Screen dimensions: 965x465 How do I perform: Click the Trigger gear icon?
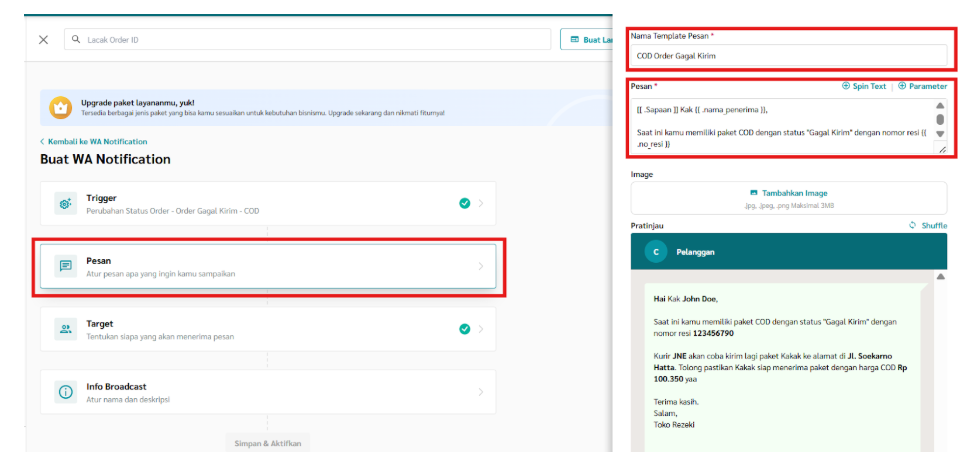pyautogui.click(x=65, y=204)
